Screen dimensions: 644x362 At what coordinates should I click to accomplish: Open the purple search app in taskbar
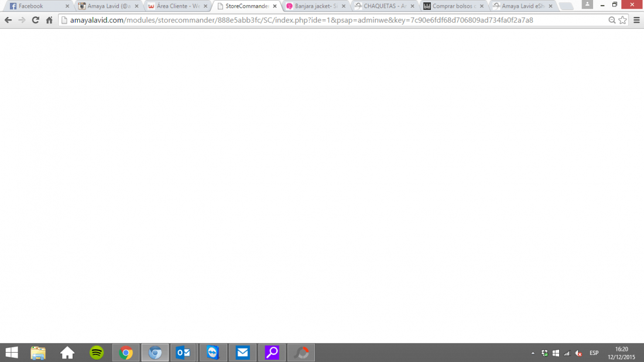pos(272,353)
